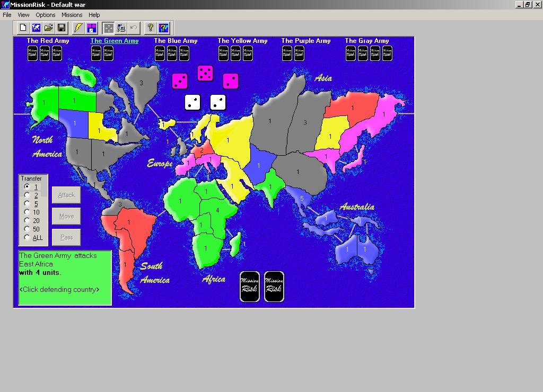Click the Southeast Asia territory with 5 units

click(x=301, y=199)
